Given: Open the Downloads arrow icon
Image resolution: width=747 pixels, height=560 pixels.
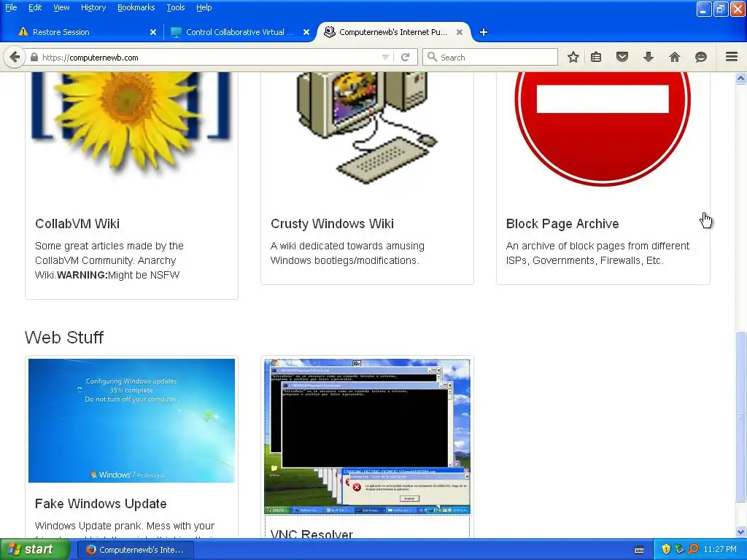Looking at the screenshot, I should (649, 57).
